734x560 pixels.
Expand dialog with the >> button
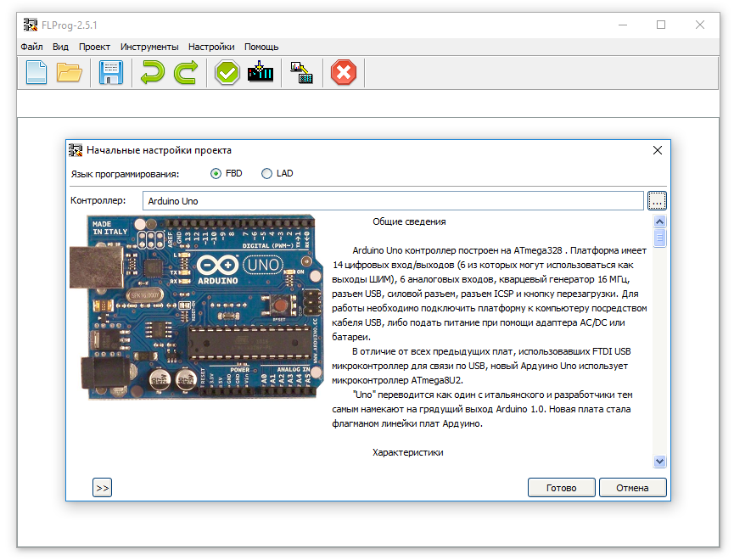click(102, 488)
